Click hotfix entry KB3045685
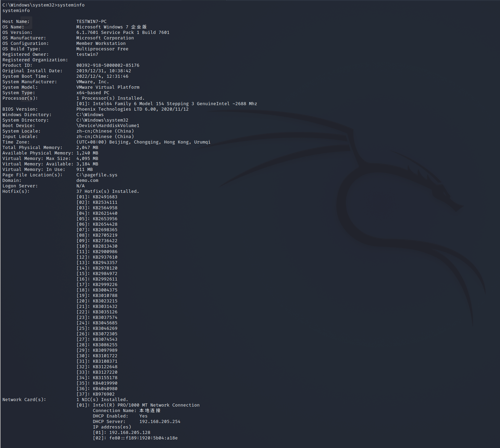500x448 pixels. pos(105,323)
